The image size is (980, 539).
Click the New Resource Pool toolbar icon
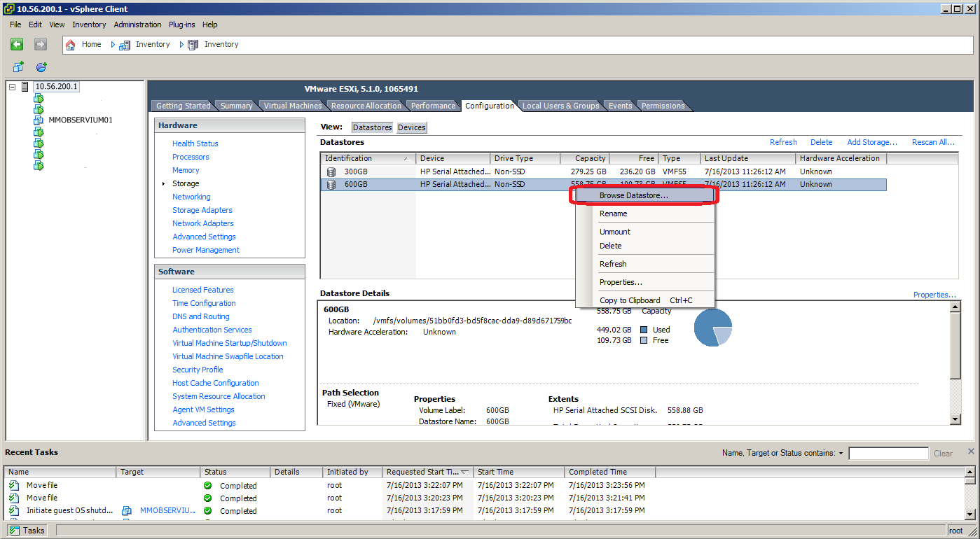coord(41,67)
